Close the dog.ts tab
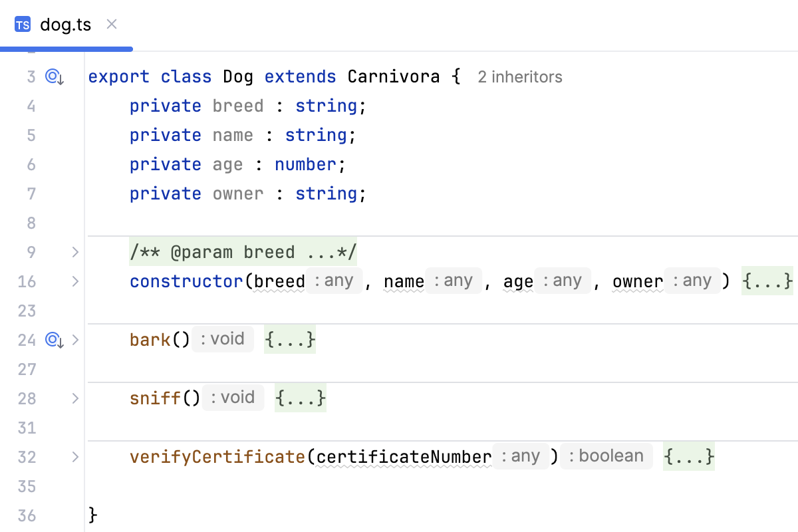Screen dimensions: 798x532 tap(111, 24)
